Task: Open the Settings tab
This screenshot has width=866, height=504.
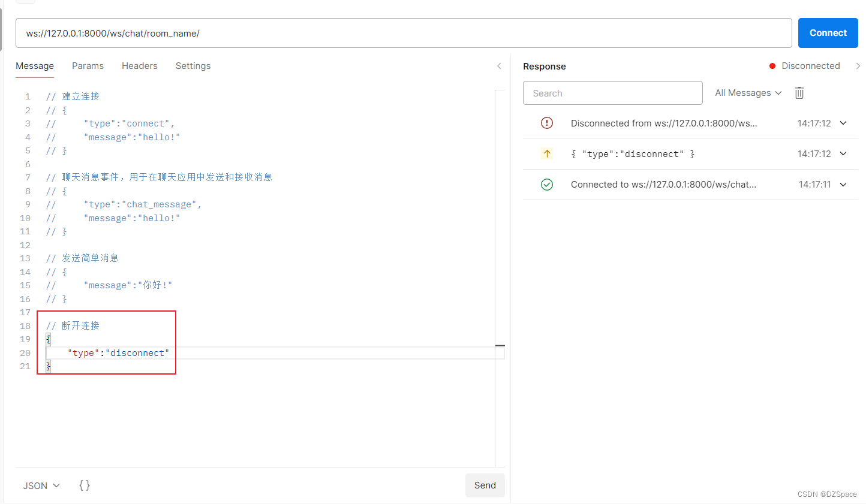Action: pos(193,66)
